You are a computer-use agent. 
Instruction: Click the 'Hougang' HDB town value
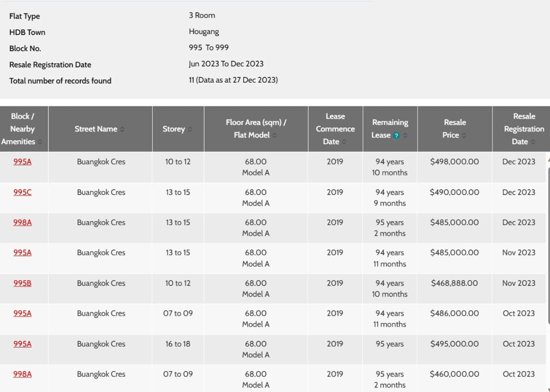point(204,32)
